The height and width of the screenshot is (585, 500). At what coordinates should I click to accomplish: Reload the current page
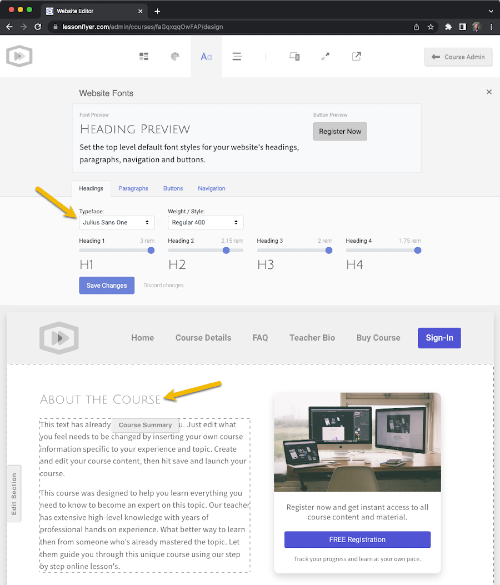click(38, 27)
